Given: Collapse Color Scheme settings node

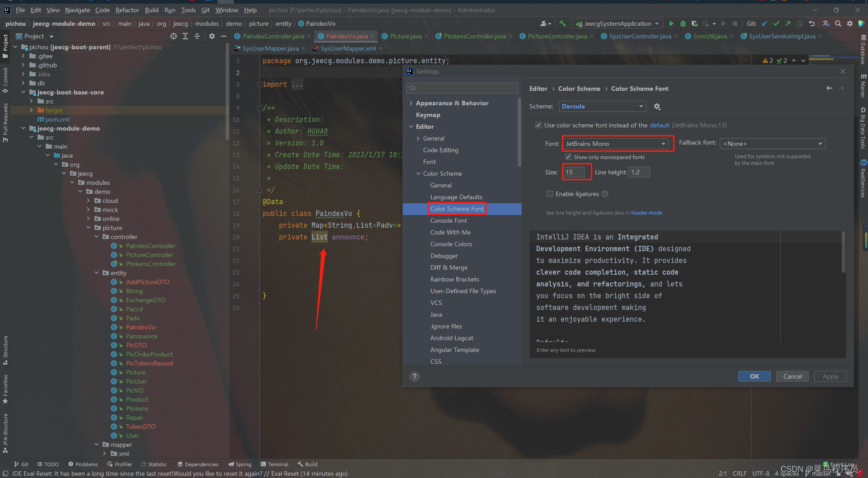Looking at the screenshot, I should point(418,173).
